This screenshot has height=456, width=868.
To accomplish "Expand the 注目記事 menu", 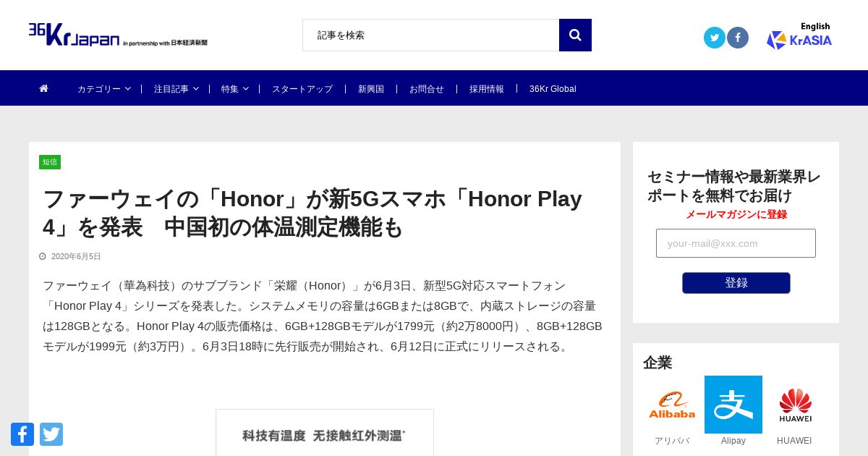I will [x=176, y=89].
